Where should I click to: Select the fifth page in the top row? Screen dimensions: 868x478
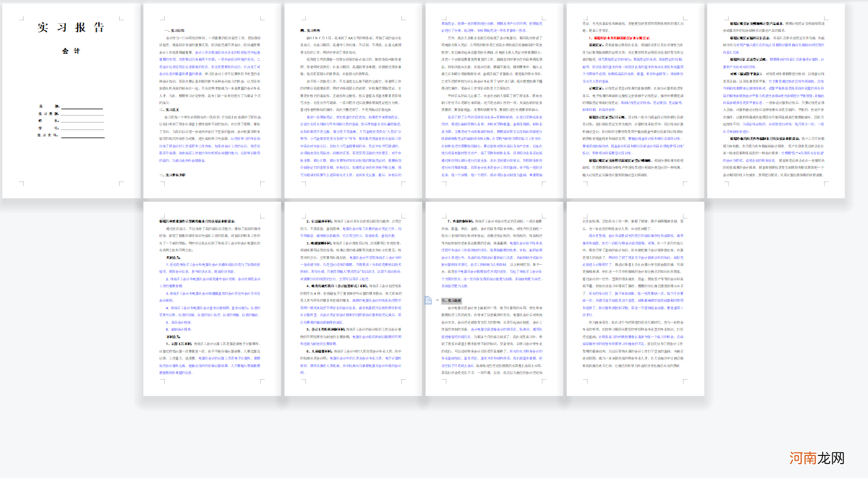pyautogui.click(x=636, y=101)
